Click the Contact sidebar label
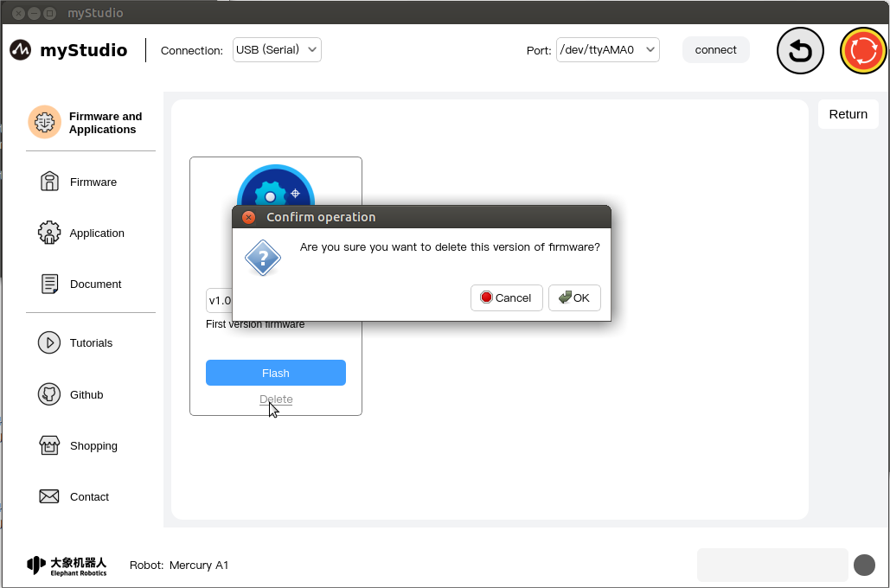Screen dimensions: 890x588 point(89,496)
